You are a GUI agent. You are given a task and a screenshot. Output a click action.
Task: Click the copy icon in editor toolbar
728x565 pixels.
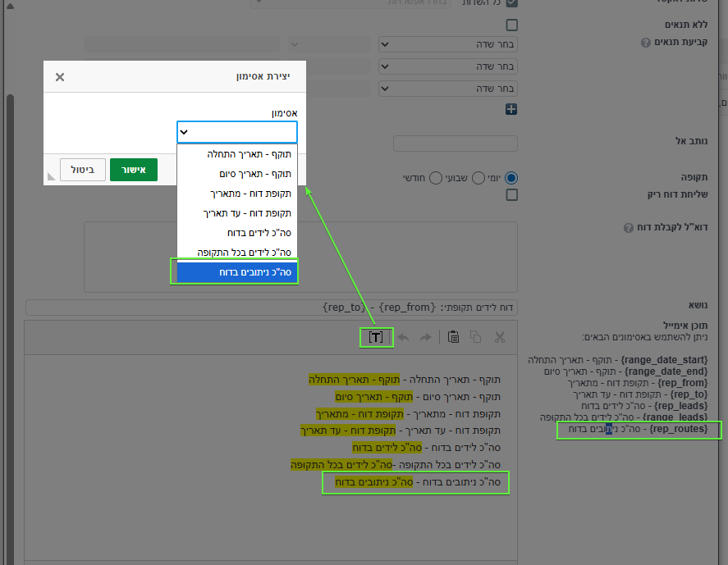[x=476, y=337]
